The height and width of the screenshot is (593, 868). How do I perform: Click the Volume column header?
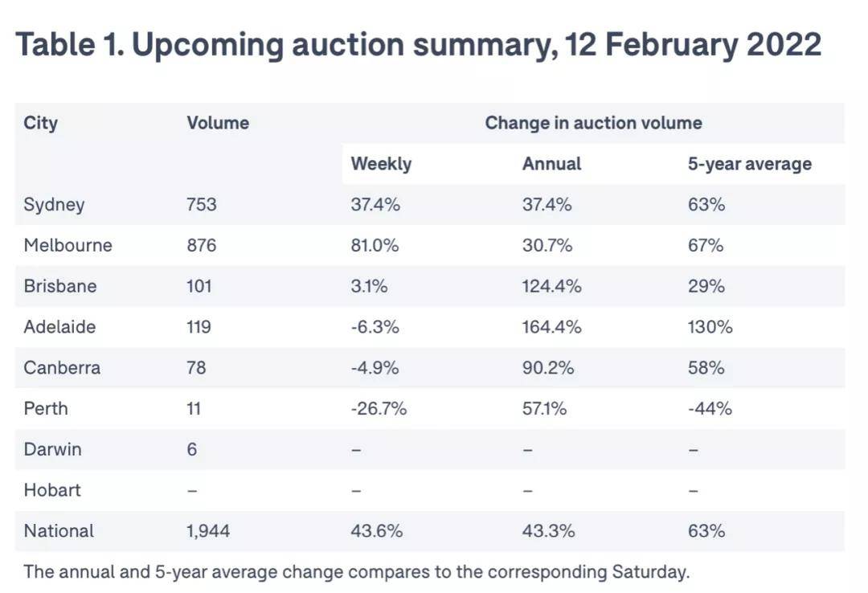[218, 123]
